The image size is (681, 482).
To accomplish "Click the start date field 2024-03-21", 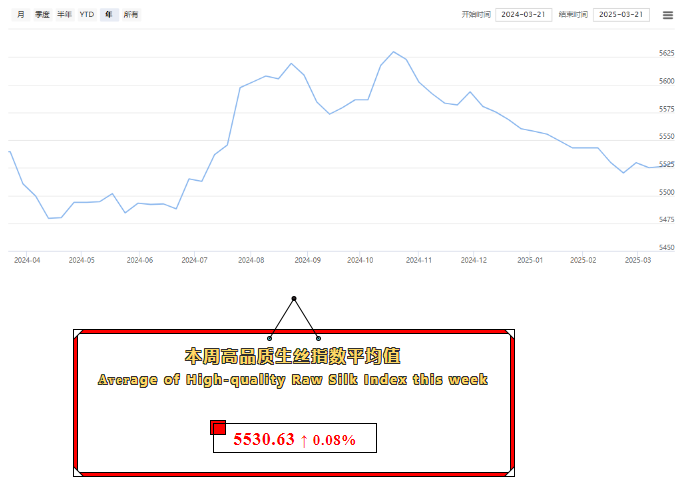I will pyautogui.click(x=521, y=15).
